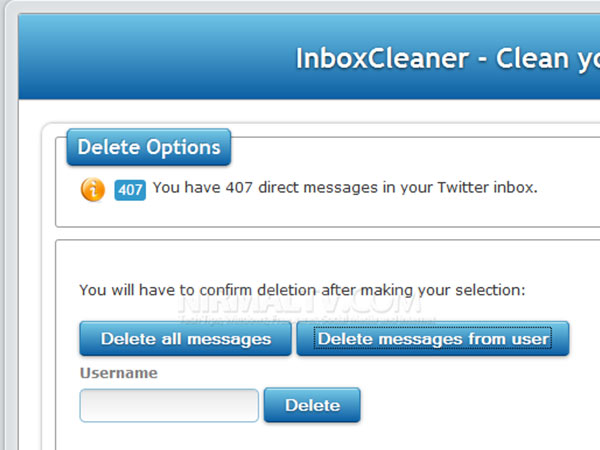The image size is (600, 450).
Task: Focus the Username text input box
Action: tap(169, 405)
